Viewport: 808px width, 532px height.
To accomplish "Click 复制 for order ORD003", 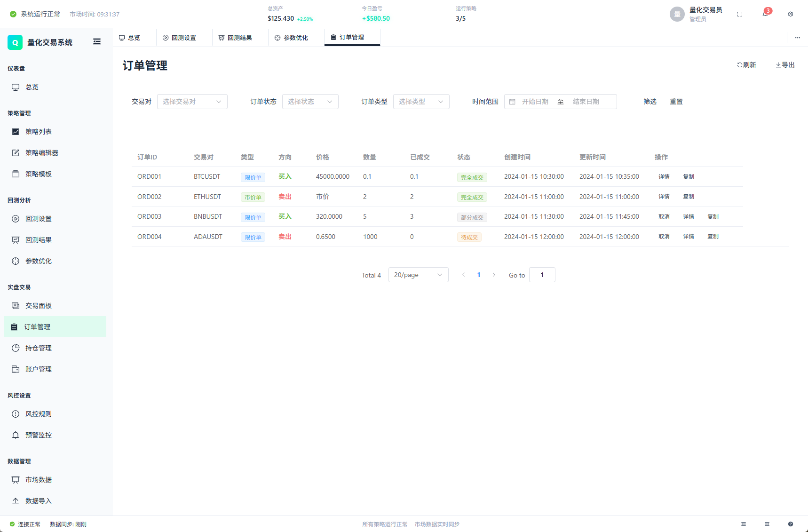I will [x=713, y=217].
